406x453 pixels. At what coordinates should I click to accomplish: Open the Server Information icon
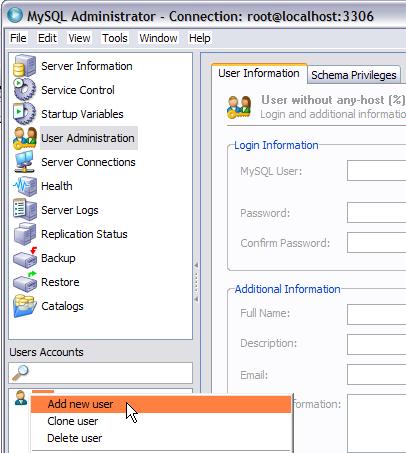tap(24, 66)
